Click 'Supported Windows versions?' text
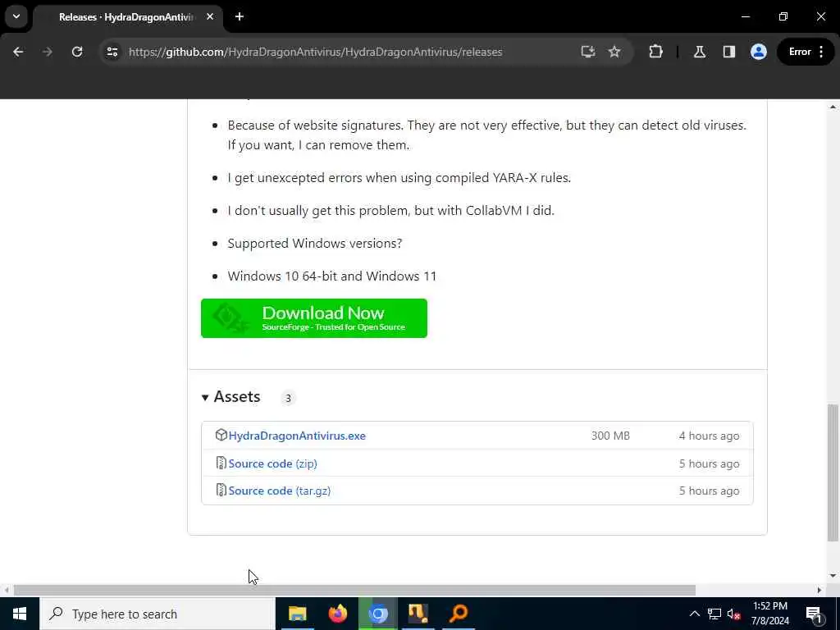 (314, 243)
